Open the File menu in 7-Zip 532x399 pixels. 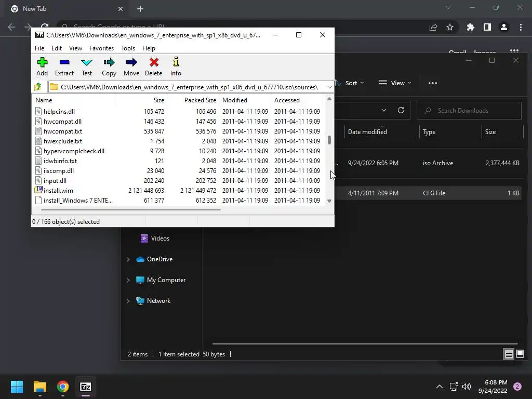39,48
